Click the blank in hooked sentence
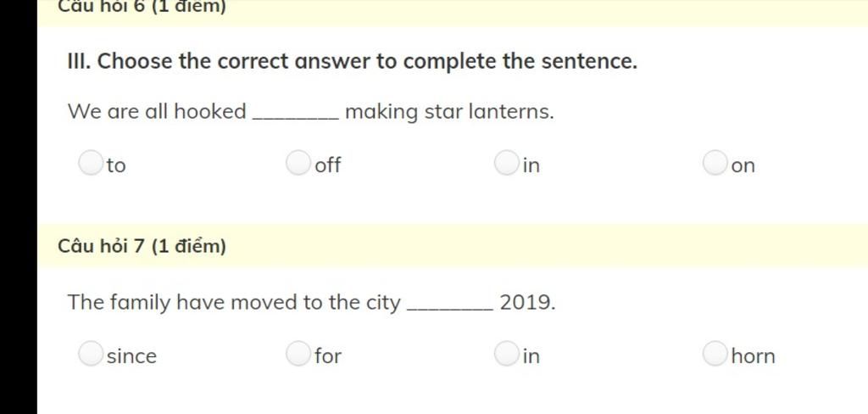Viewport: 868px width, 414px height. pyautogui.click(x=296, y=114)
